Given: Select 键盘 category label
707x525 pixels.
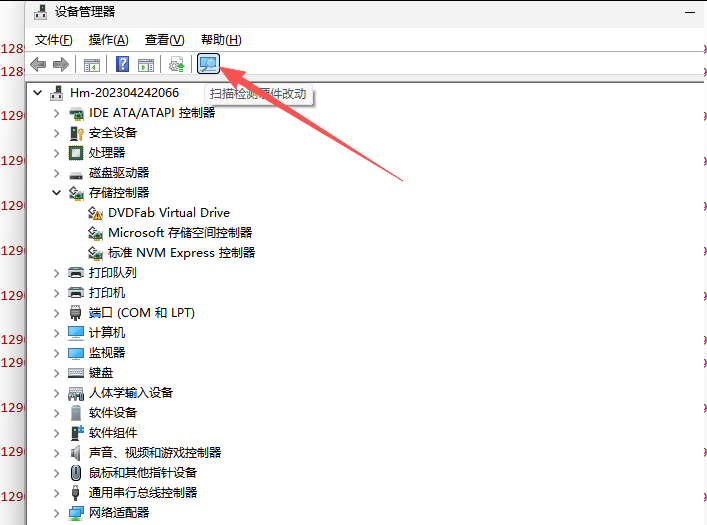Looking at the screenshot, I should 101,373.
